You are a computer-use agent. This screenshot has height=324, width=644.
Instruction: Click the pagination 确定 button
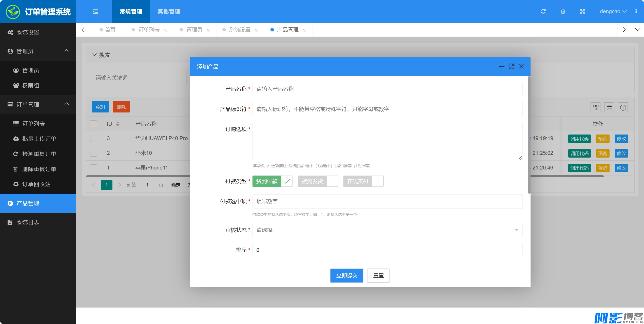[x=175, y=185]
